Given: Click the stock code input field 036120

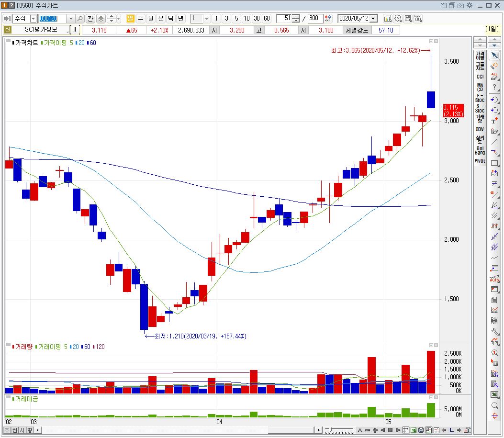Looking at the screenshot, I should click(x=52, y=19).
